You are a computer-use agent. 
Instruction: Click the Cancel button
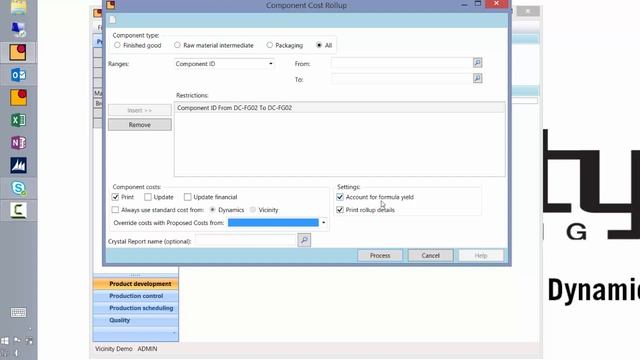point(430,256)
